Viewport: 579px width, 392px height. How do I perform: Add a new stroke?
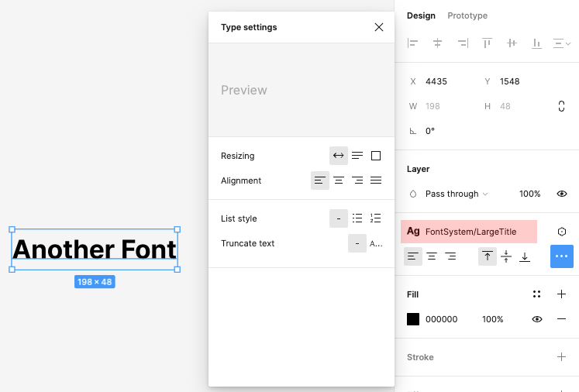pyautogui.click(x=562, y=357)
